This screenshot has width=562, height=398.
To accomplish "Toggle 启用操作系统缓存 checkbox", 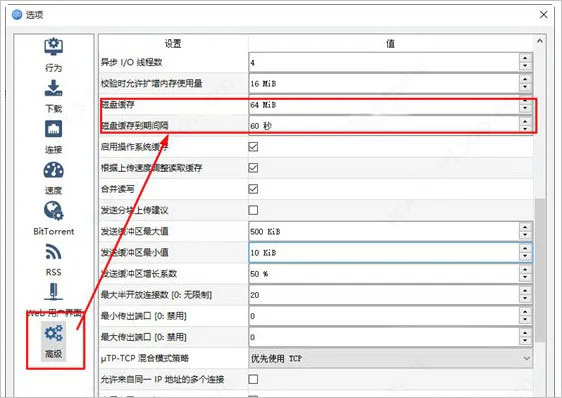I will (x=253, y=147).
